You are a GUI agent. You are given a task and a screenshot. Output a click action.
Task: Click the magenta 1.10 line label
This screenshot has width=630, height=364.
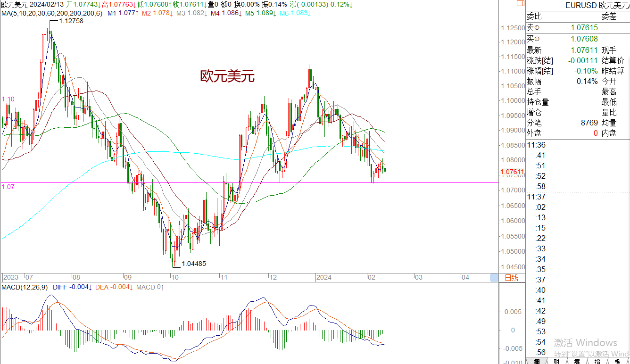[8, 99]
